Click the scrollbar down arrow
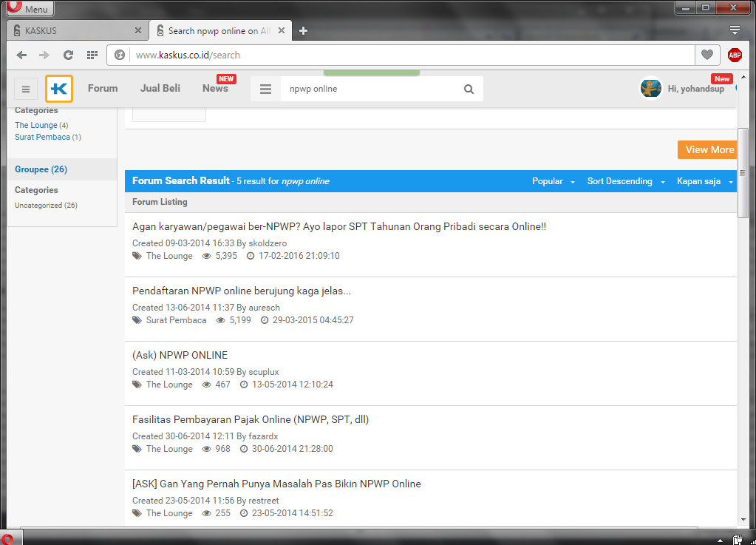 point(743,520)
